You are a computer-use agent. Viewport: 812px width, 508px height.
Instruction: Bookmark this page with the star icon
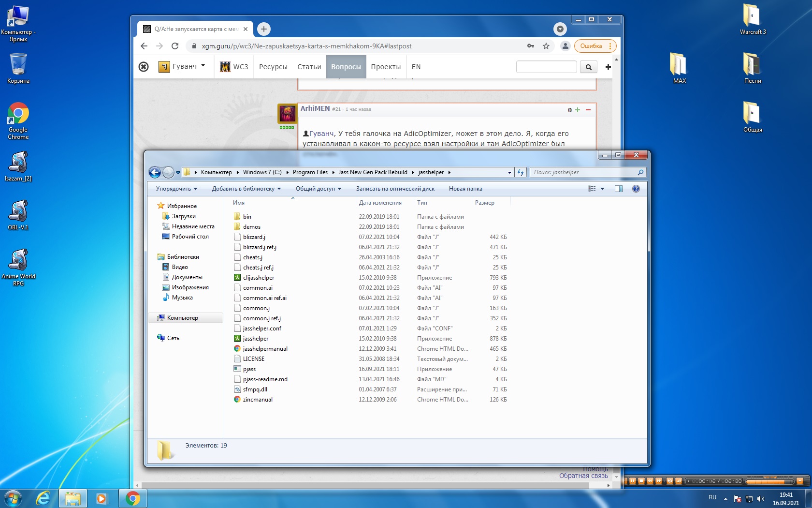pos(546,46)
